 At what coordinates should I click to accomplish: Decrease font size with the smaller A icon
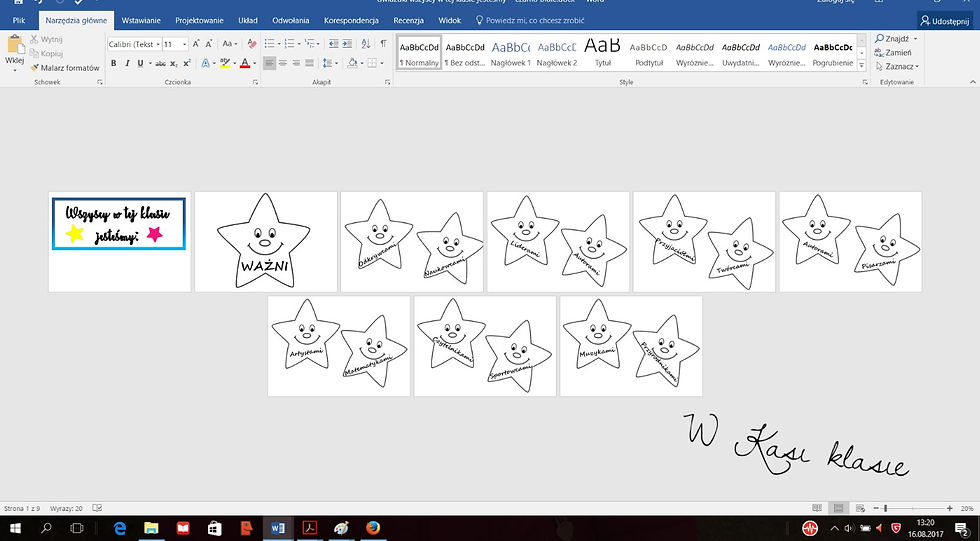pos(209,44)
